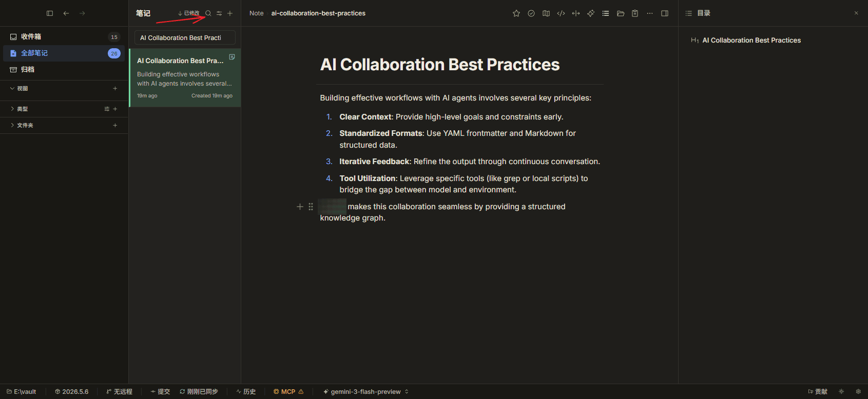Create a new note with plus icon
This screenshot has width=868, height=399.
[230, 13]
